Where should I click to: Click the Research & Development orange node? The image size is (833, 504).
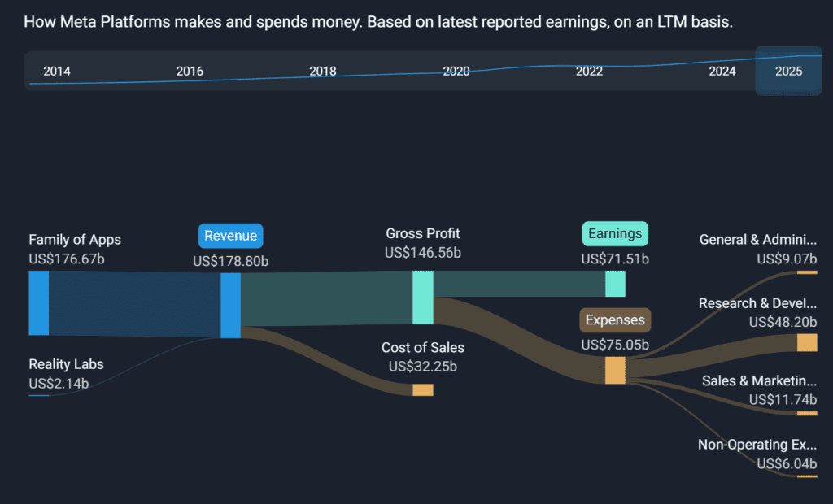click(807, 343)
